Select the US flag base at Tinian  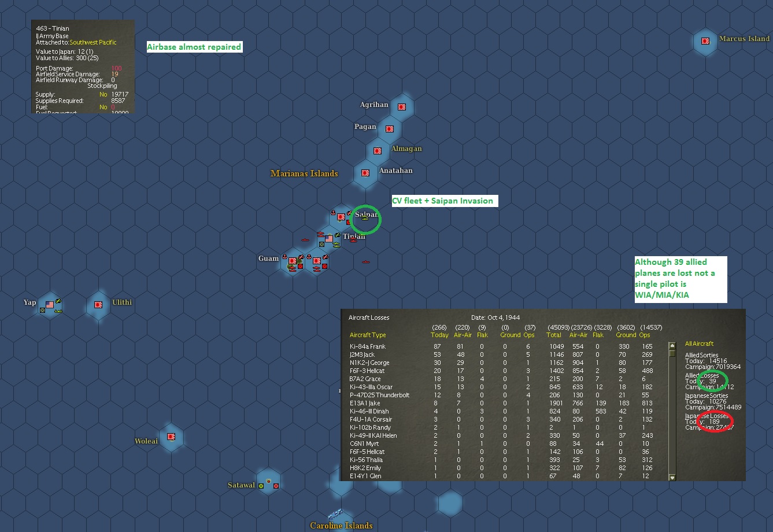point(329,239)
